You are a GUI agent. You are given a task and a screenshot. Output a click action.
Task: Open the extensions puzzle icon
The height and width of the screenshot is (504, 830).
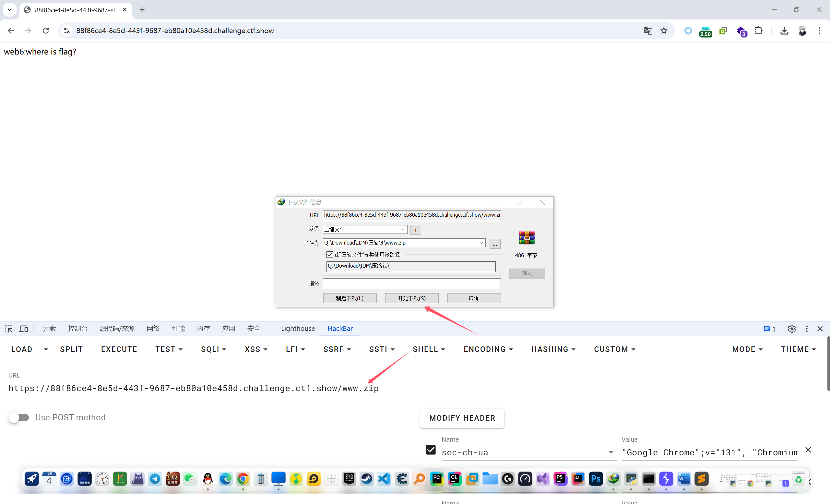[758, 31]
